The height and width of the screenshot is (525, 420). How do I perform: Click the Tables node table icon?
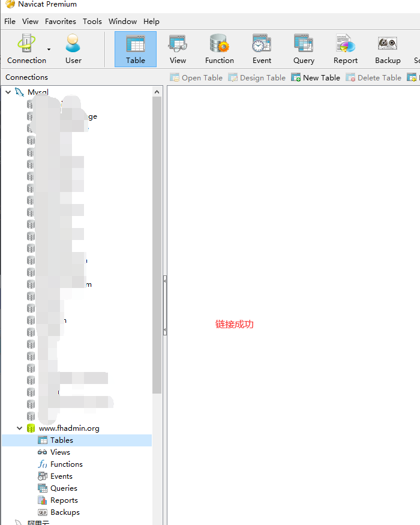click(43, 440)
